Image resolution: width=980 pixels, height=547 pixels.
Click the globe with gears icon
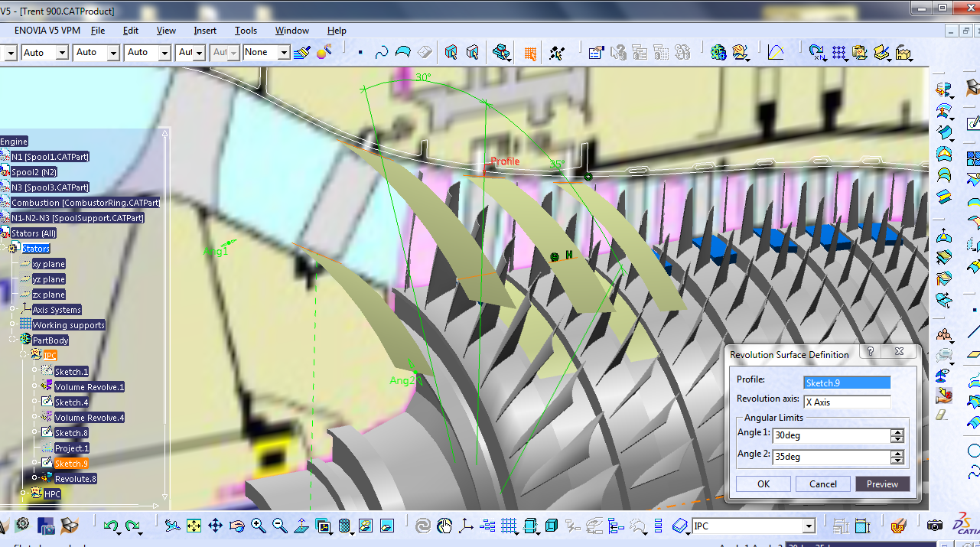[718, 52]
